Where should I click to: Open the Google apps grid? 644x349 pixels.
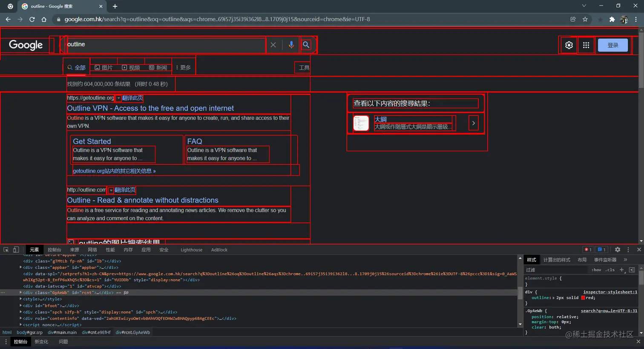[x=586, y=45]
